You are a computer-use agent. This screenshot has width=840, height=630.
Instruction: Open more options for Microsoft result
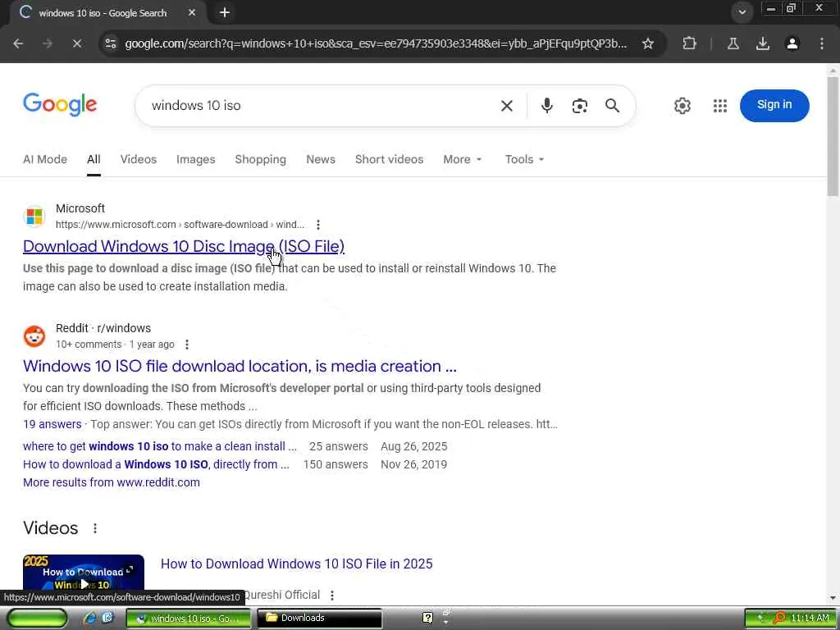(318, 225)
